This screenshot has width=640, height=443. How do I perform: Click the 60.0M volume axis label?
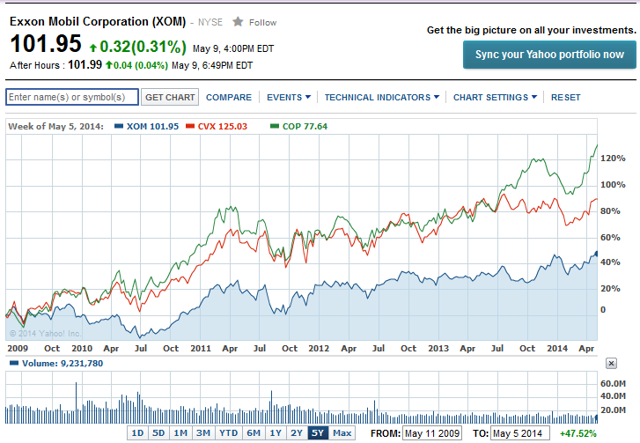point(613,383)
